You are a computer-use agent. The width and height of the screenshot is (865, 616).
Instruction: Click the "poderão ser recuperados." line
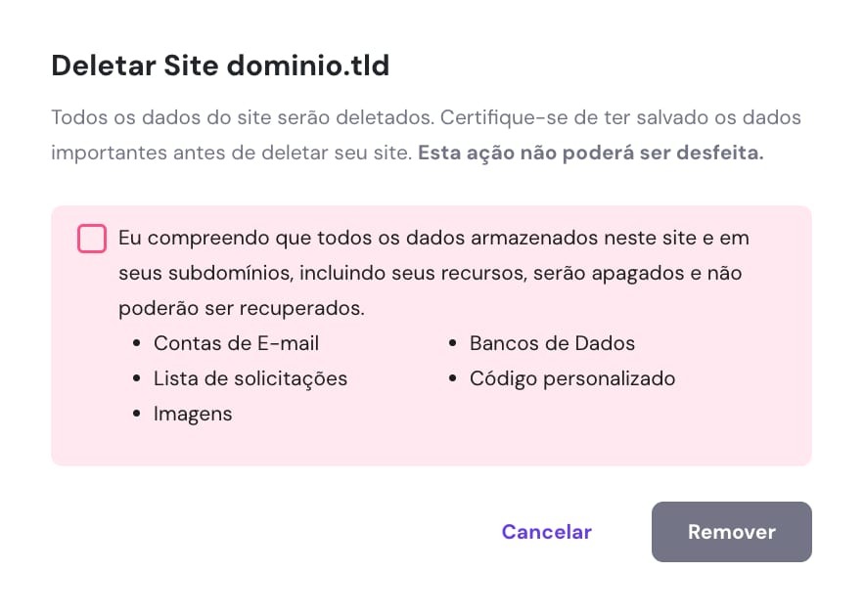coord(241,308)
